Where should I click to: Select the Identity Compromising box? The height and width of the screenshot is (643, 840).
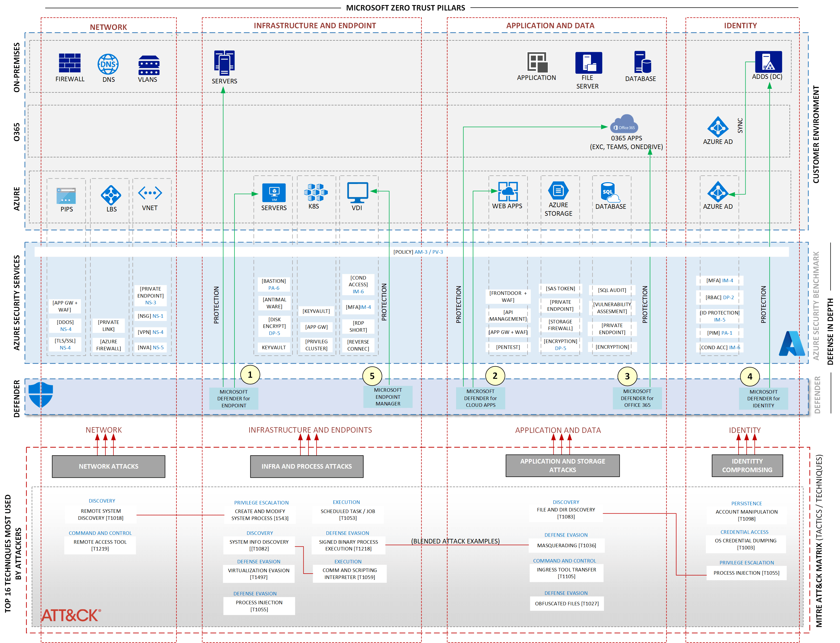point(747,465)
